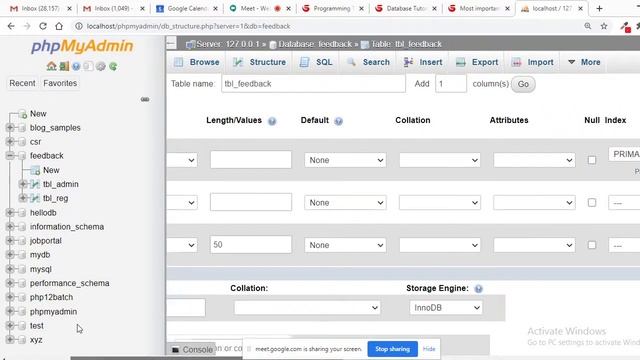Click tbl_admin table structure icon
The height and width of the screenshot is (360, 640).
coord(36,184)
